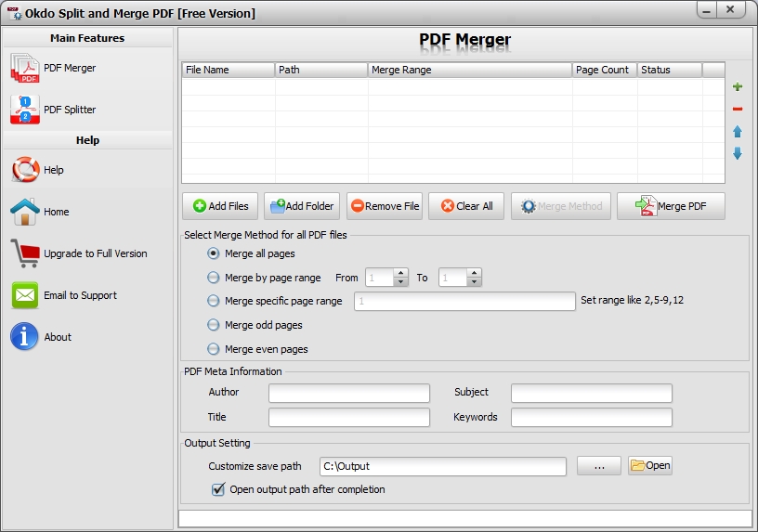Click the Status column header
This screenshot has height=532, width=758.
point(670,70)
